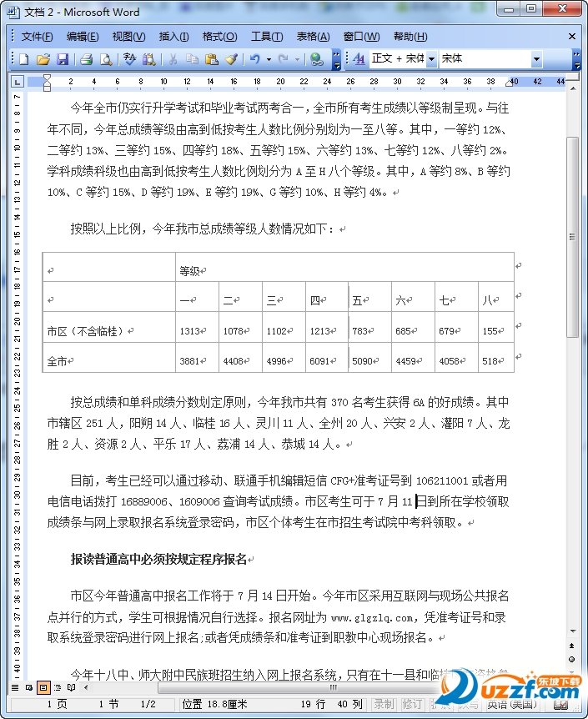Undo the last action
This screenshot has height=719, width=588.
pos(255,58)
